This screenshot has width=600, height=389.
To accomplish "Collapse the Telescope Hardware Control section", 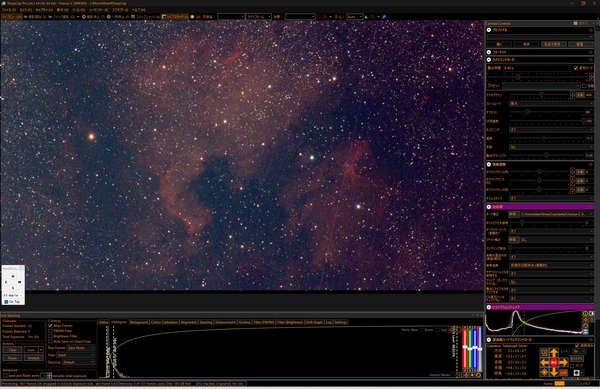I will pos(489,340).
